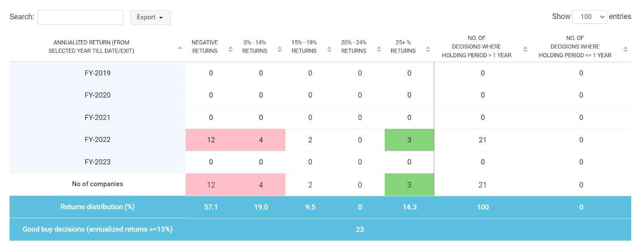Viewport: 644px width, 243px height.
Task: Select the green 25+% cell for FY-2022
Action: [x=409, y=140]
